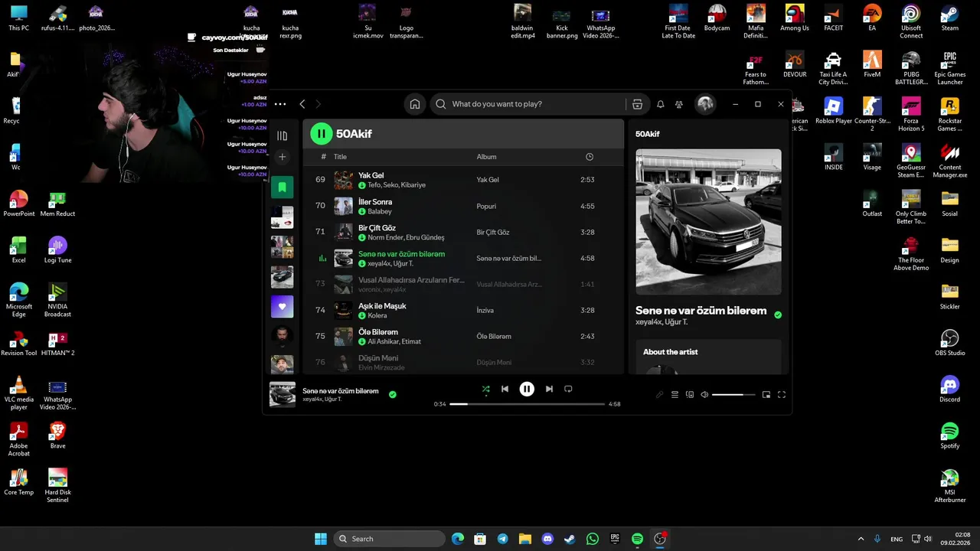Switch ENG input language in tray
980x551 pixels.
click(897, 539)
